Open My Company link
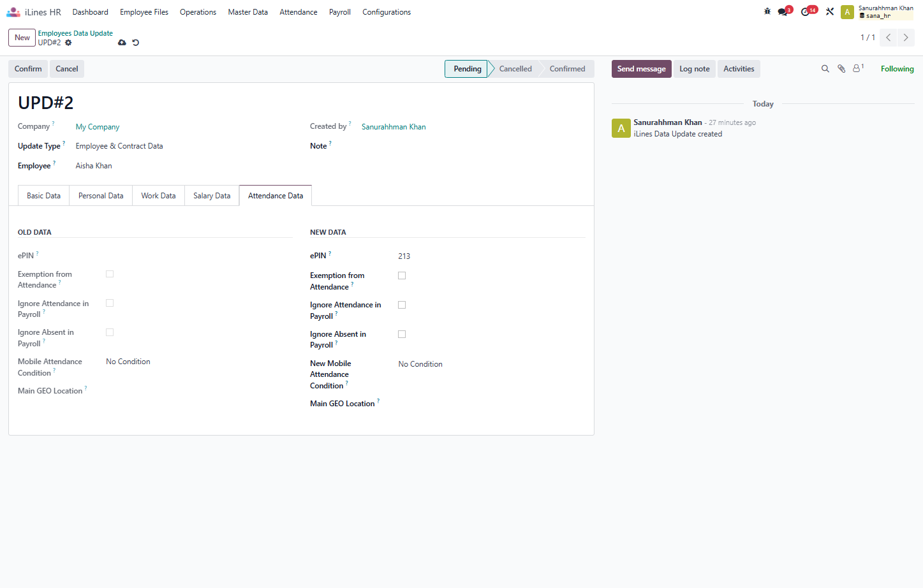This screenshot has width=923, height=588. (x=98, y=127)
